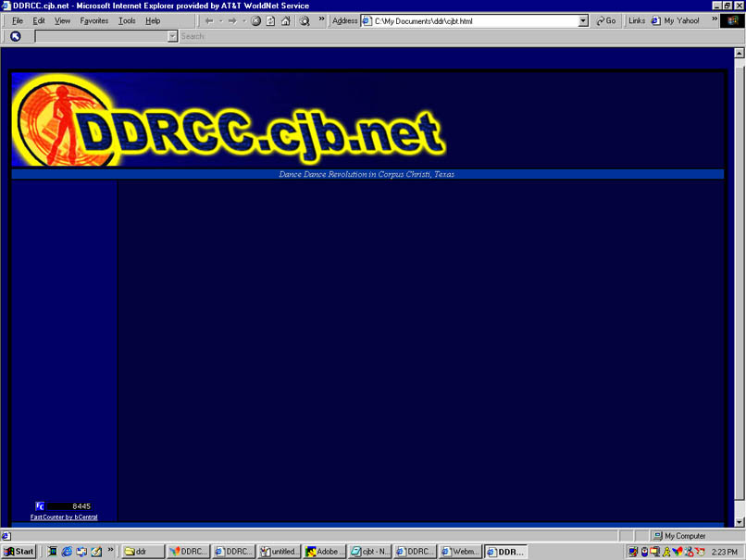Click the page scrollbar down arrow
Image resolution: width=746 pixels, height=560 pixels.
pyautogui.click(x=739, y=522)
